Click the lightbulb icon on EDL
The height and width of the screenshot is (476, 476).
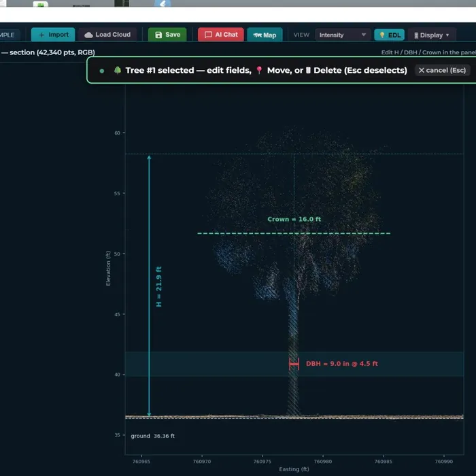[382, 35]
